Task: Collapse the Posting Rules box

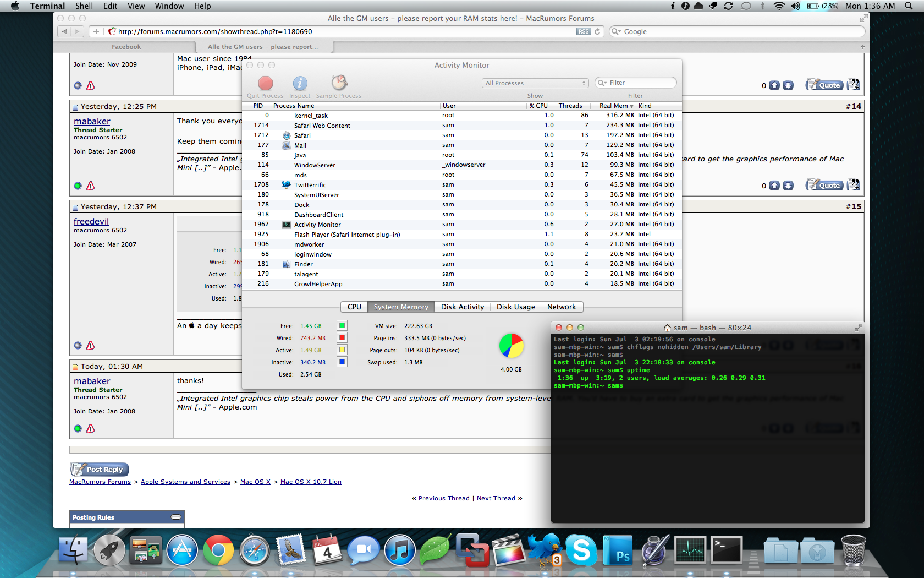Action: pos(176,517)
